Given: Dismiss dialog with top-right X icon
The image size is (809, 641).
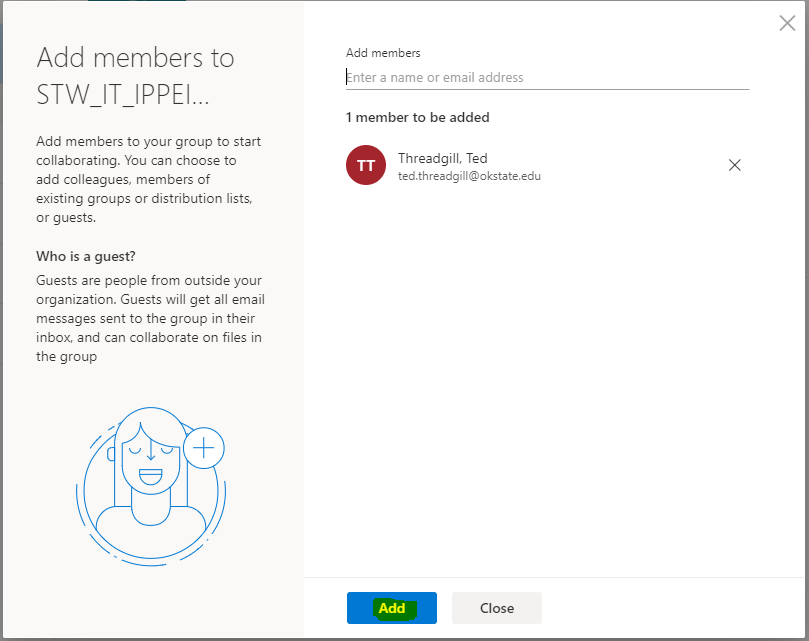Looking at the screenshot, I should tap(787, 24).
